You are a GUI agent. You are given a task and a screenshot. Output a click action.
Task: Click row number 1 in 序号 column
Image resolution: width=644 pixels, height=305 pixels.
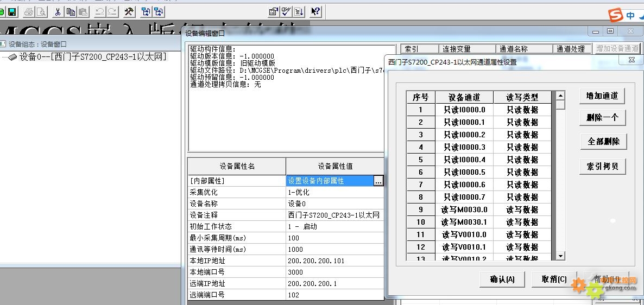421,110
